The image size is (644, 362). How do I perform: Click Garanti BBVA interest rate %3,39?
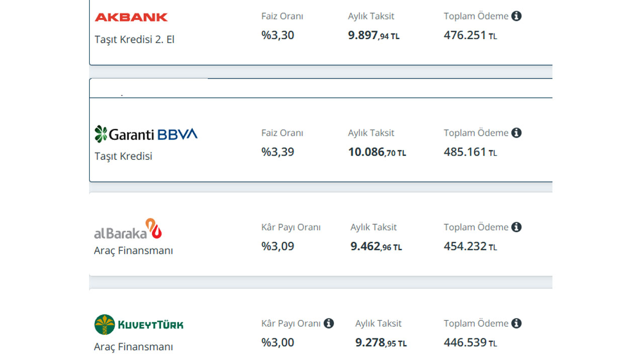[278, 152]
